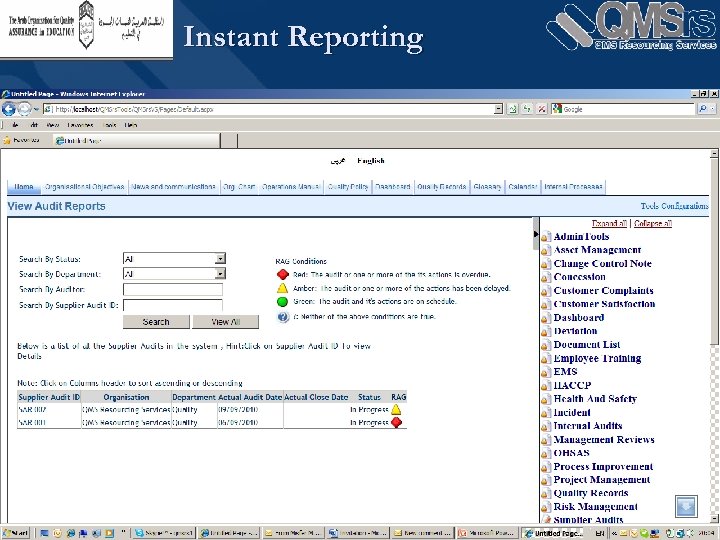Viewport: 720px width, 540px height.
Task: Click the browser Forward arrow button
Action: [x=24, y=109]
